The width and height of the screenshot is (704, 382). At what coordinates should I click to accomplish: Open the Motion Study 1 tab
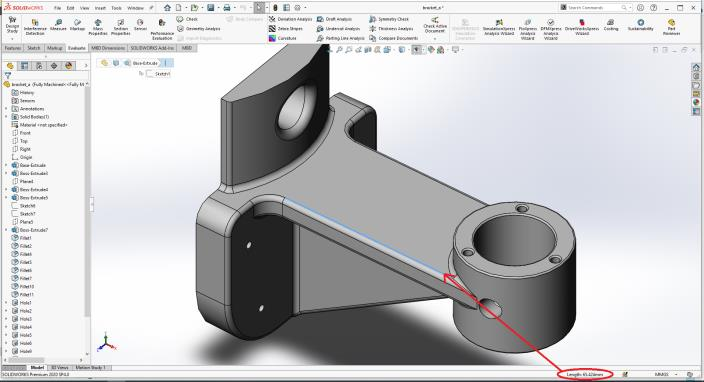[x=90, y=368]
